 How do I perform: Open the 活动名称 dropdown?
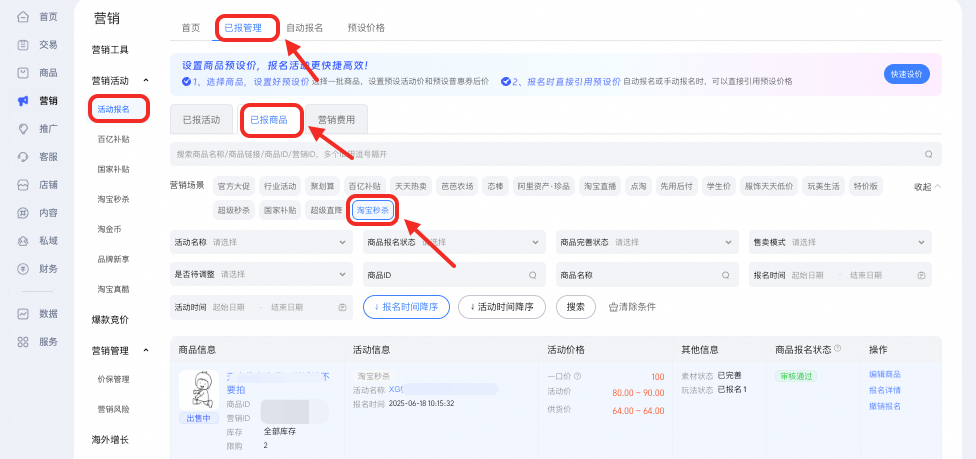[x=261, y=242]
